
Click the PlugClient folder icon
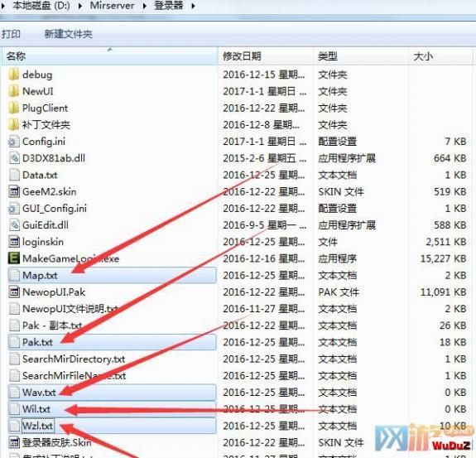pyautogui.click(x=14, y=108)
